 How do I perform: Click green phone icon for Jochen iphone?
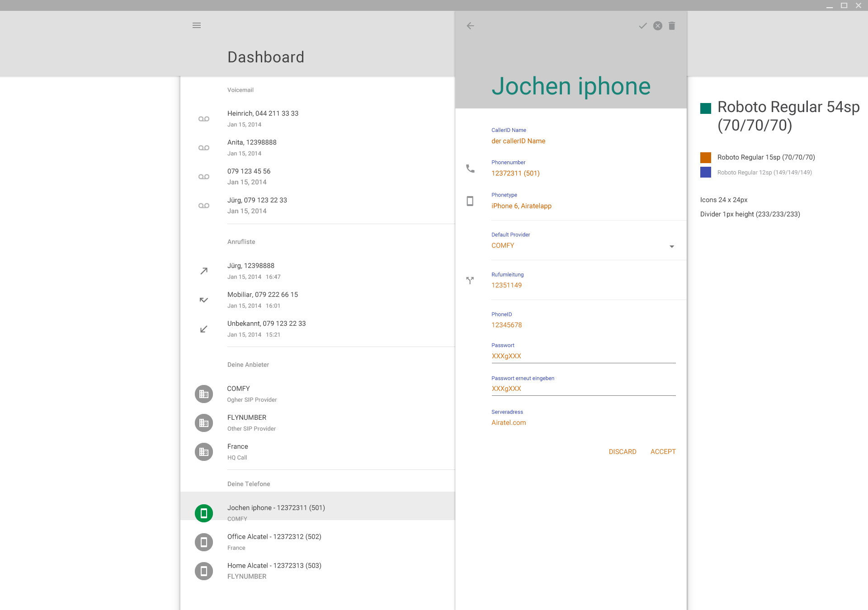coord(204,513)
